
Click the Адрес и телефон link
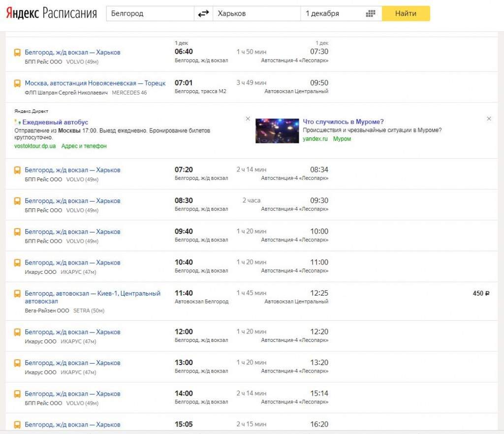(84, 146)
